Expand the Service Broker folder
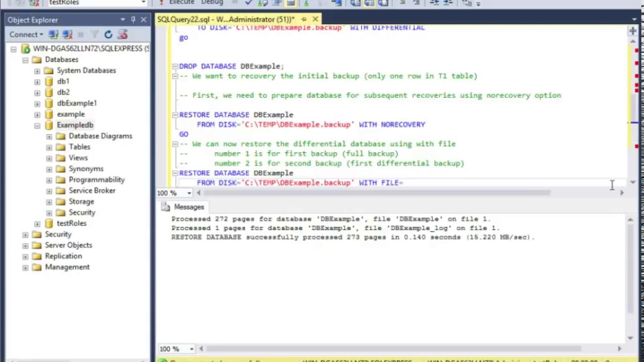This screenshot has height=362, width=644. pyautogui.click(x=49, y=191)
